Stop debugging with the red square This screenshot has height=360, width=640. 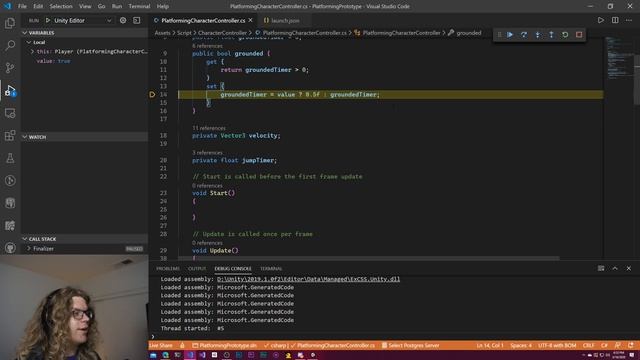coord(579,35)
